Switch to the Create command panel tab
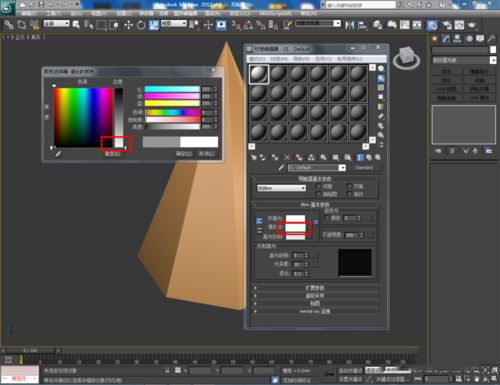The image size is (500, 385). [x=434, y=39]
